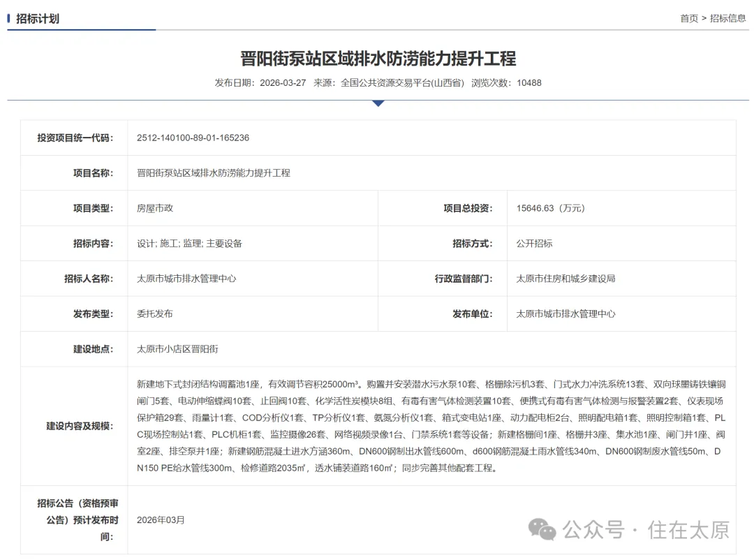This screenshot has width=754, height=560.
Task: Click the 行政监督部门 label
Action: tap(464, 279)
